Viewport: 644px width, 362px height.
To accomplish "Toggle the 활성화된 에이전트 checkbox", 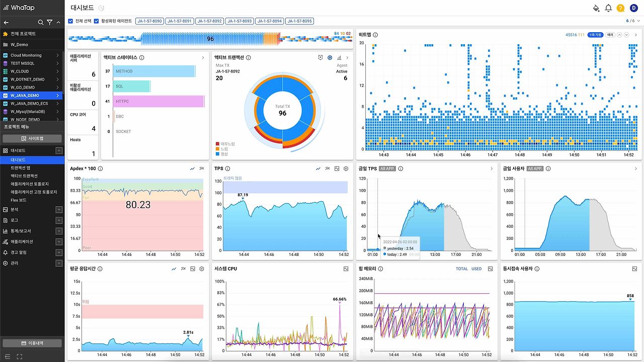I will (97, 21).
